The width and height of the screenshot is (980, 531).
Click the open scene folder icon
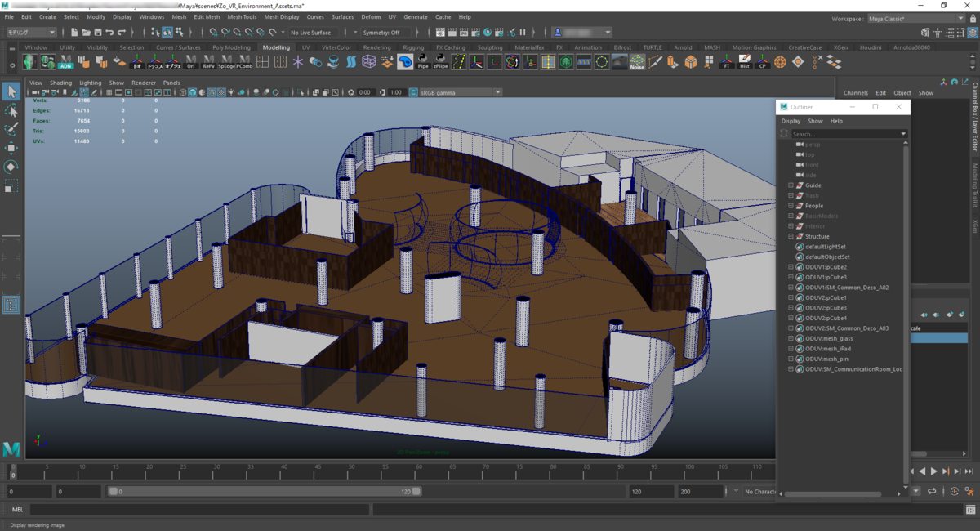tap(86, 33)
